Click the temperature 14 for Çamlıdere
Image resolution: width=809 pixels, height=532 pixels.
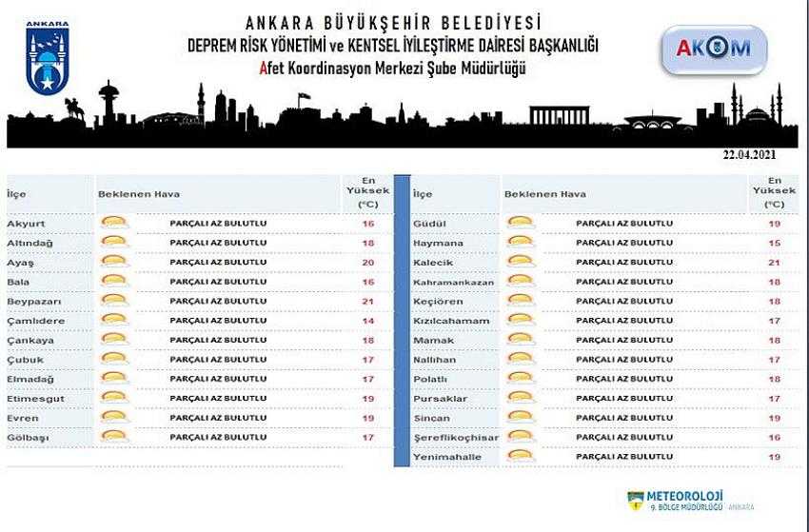click(x=368, y=321)
